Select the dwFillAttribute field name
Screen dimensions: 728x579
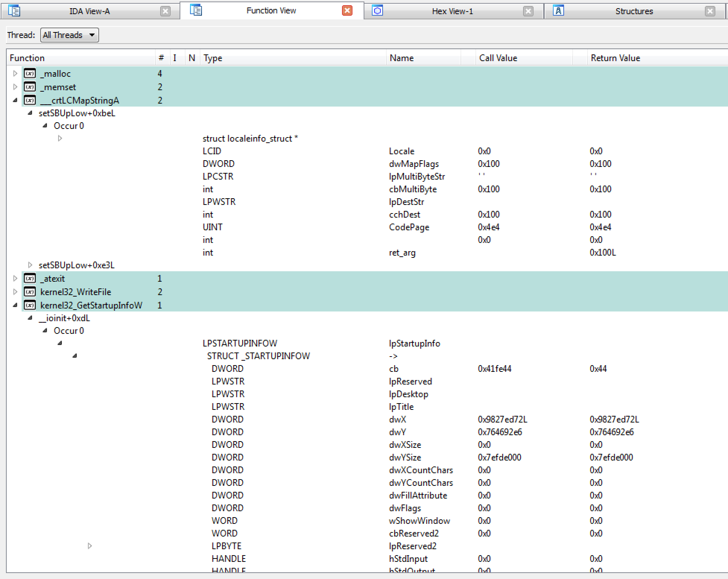coord(418,495)
